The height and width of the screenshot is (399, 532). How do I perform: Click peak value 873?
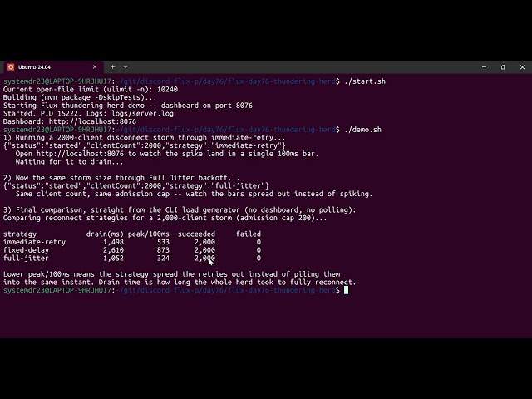[163, 250]
